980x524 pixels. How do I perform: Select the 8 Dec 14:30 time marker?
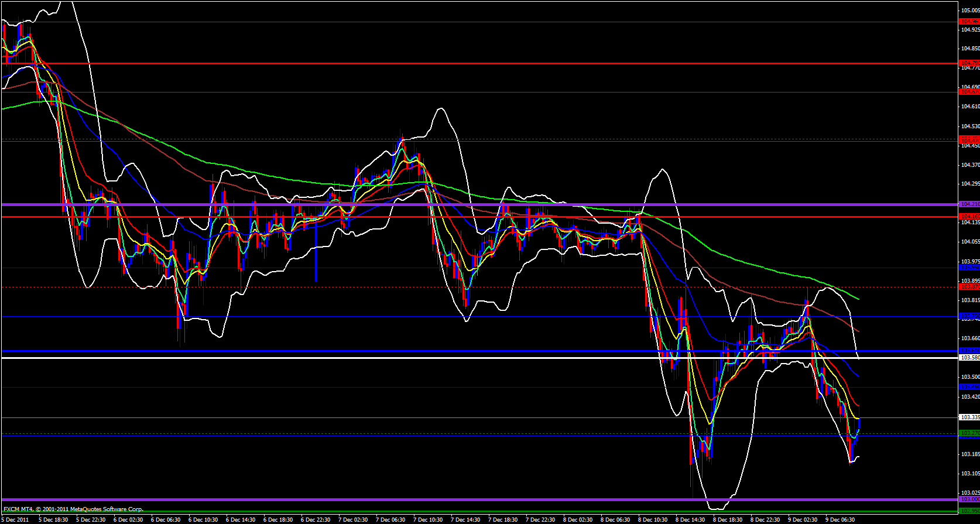pyautogui.click(x=690, y=519)
